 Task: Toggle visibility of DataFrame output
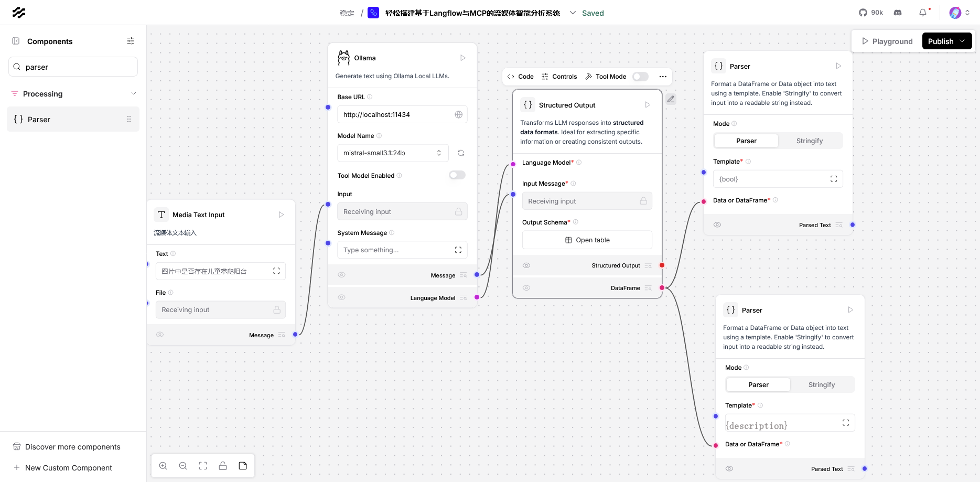tap(526, 288)
